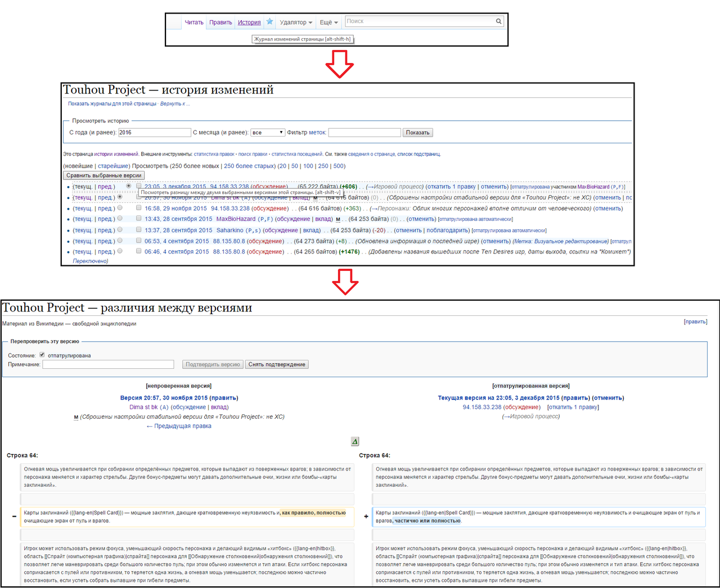Viewport: 720px width, 588px height.
Task: Open the Читать tab
Action: [x=194, y=22]
